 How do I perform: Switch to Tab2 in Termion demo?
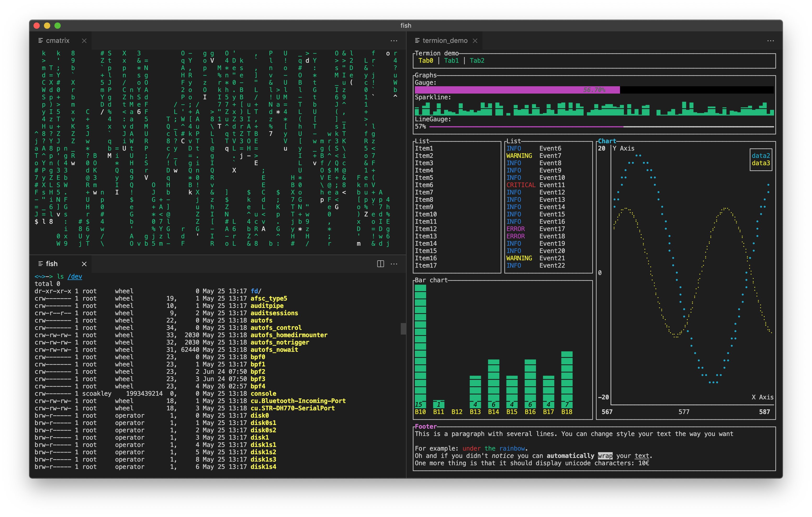(x=477, y=61)
